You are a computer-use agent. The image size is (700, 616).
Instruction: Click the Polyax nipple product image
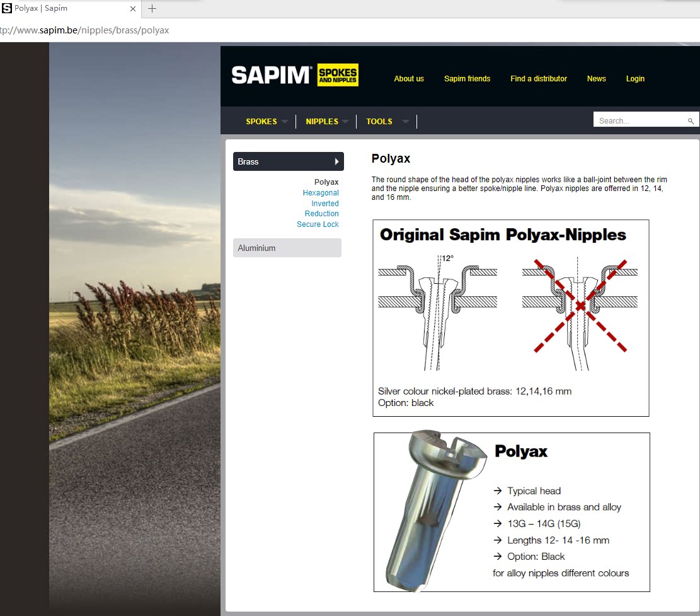(436, 511)
